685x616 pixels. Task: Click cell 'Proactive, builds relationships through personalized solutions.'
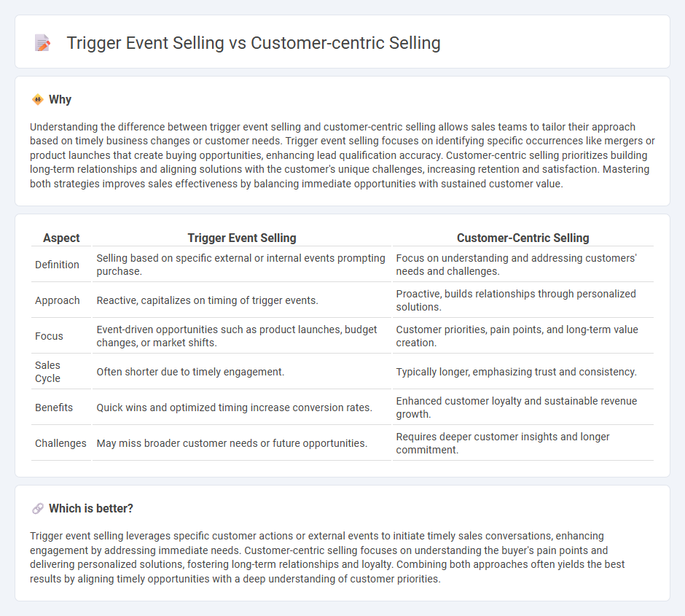[x=523, y=300]
